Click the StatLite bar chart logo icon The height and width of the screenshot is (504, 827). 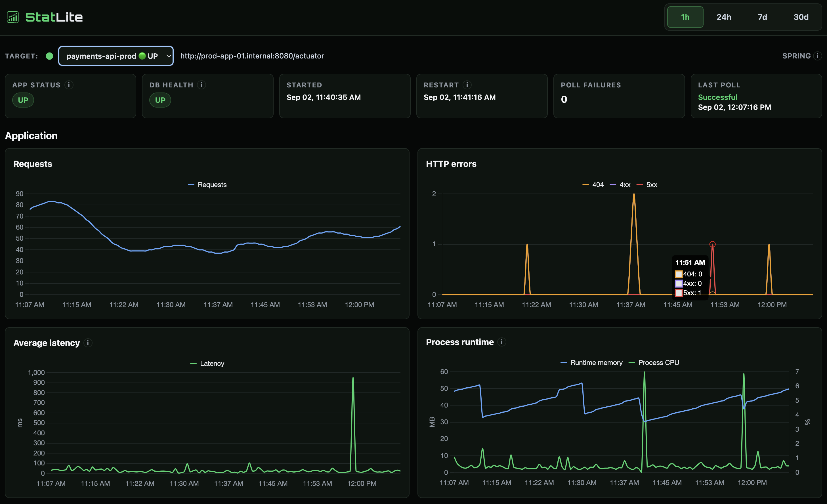(x=13, y=17)
